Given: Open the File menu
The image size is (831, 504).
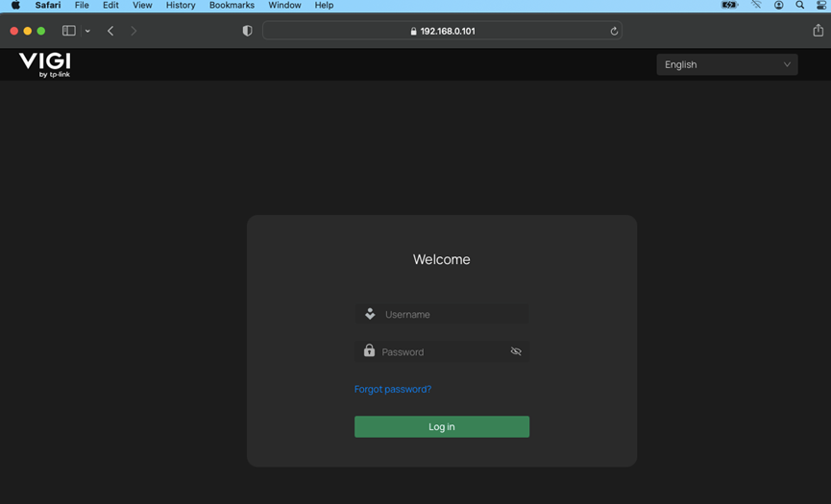Looking at the screenshot, I should [x=82, y=6].
